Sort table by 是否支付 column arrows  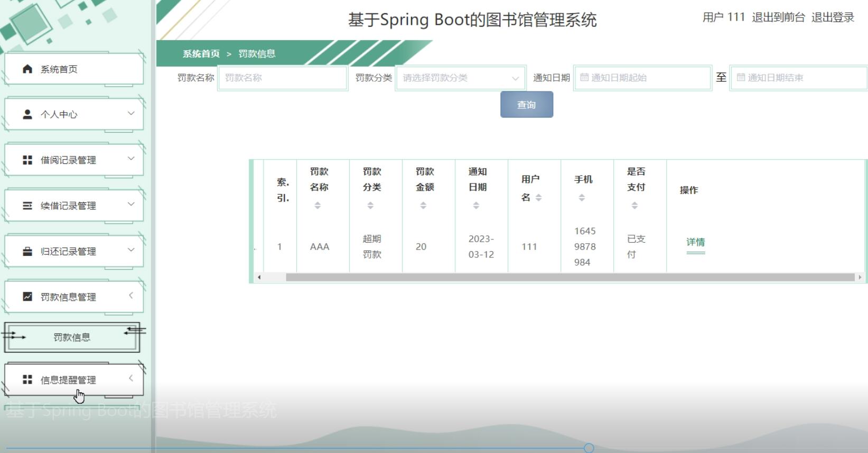pos(634,206)
